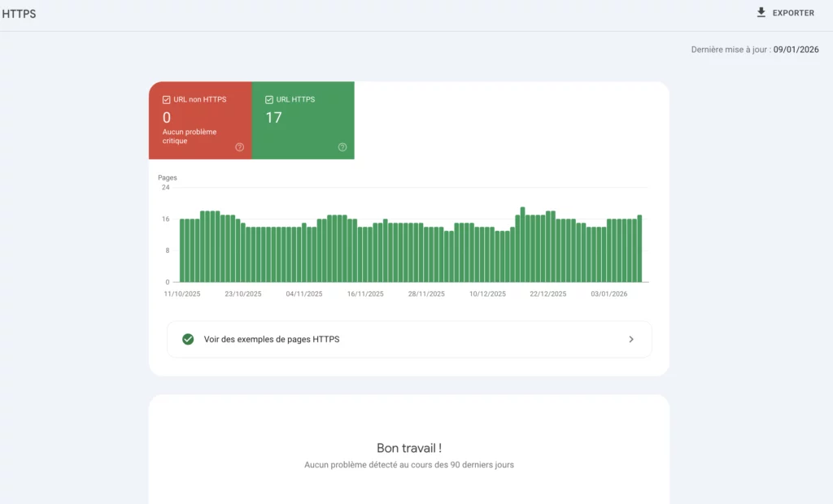This screenshot has height=504, width=833.
Task: Expand the HTTPS page examples row
Action: click(x=408, y=339)
